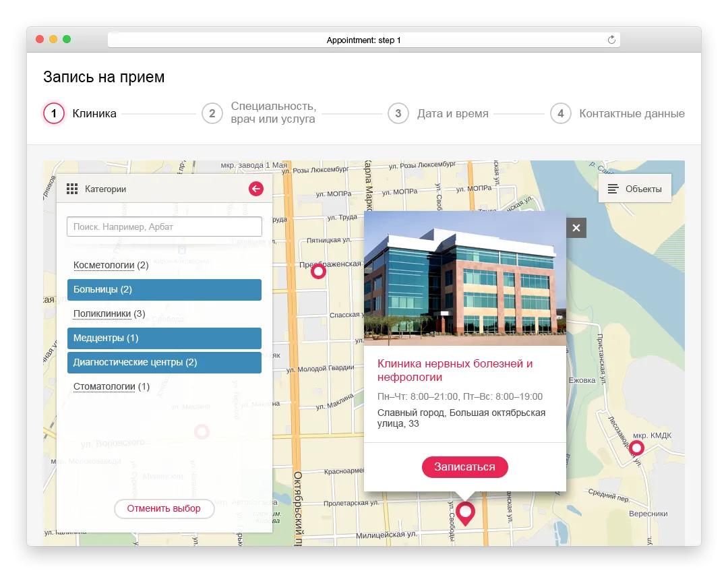The image size is (728, 573).
Task: Select the Косметологии (2) category
Action: [111, 265]
